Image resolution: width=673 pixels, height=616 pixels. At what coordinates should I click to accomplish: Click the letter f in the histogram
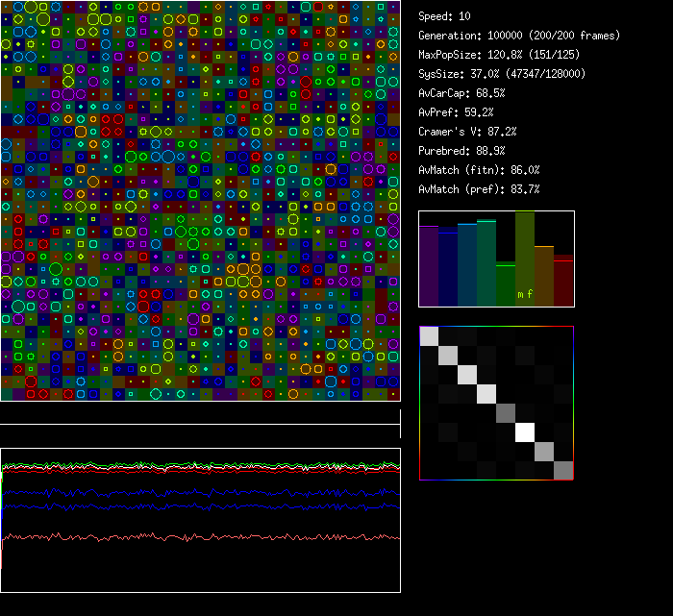pos(529,294)
